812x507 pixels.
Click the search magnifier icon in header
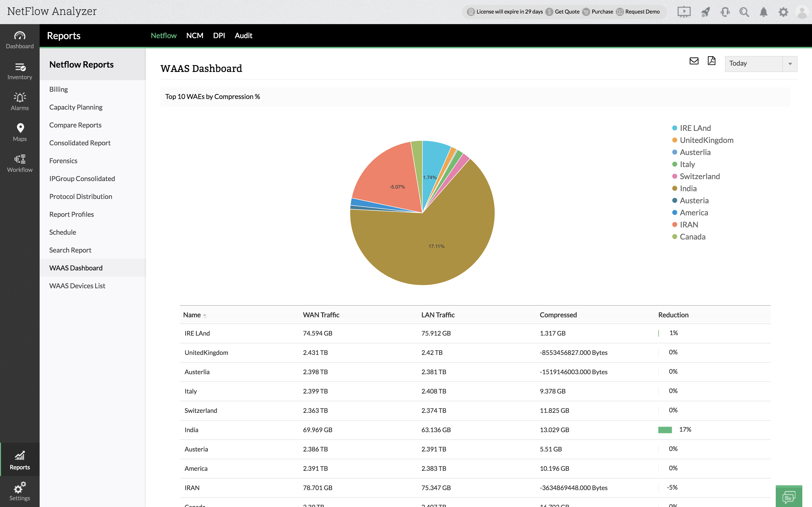pyautogui.click(x=744, y=12)
